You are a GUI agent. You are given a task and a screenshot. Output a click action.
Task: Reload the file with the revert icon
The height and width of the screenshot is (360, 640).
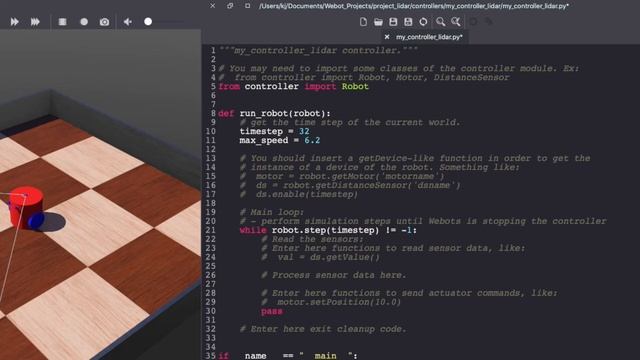(423, 22)
